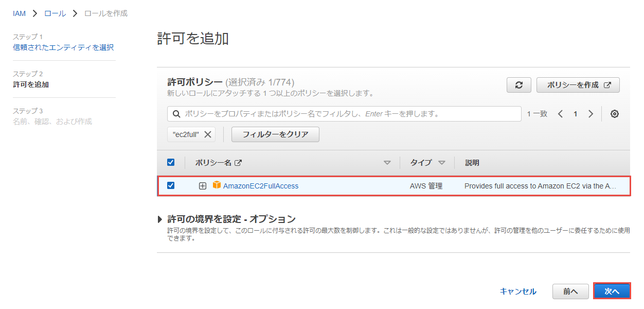Open table settings gear icon

[614, 114]
